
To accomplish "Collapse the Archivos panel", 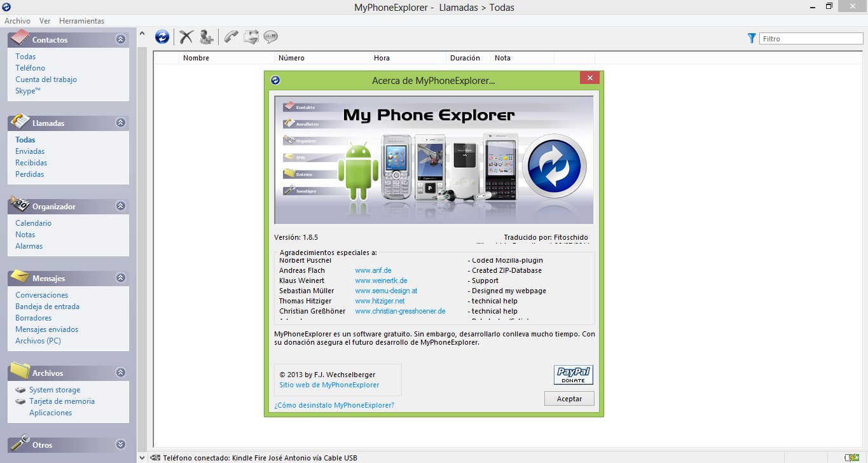I will (x=121, y=373).
